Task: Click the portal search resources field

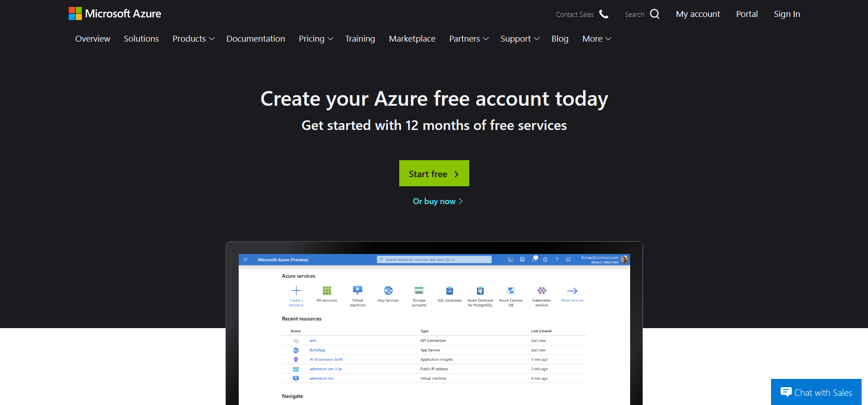Action: [x=434, y=259]
